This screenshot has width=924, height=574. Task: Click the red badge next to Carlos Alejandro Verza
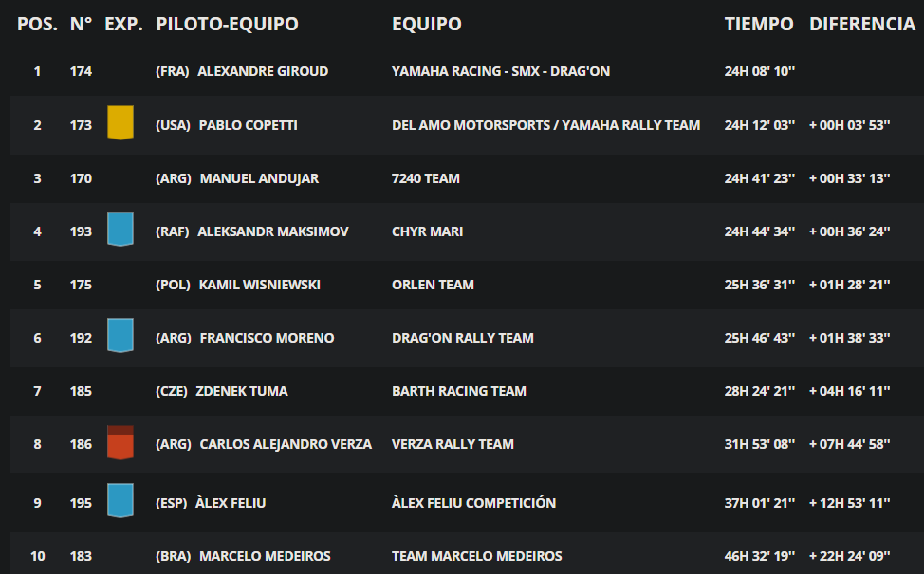[x=120, y=442]
